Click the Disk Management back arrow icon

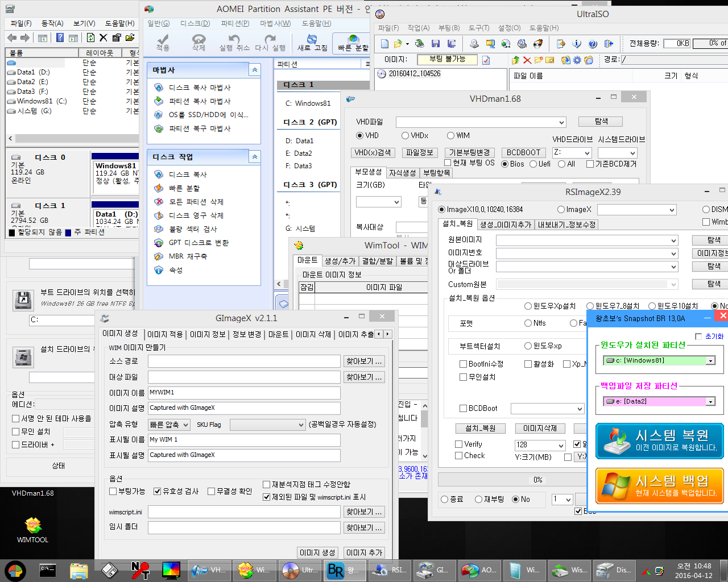pyautogui.click(x=12, y=38)
